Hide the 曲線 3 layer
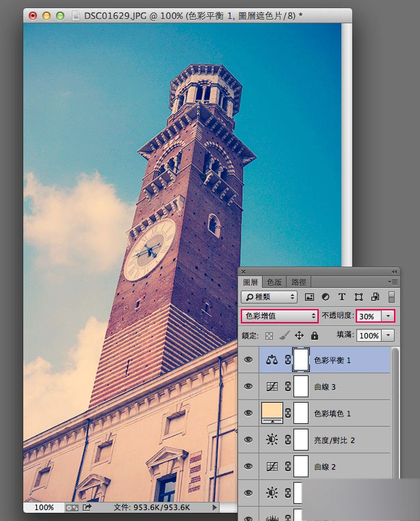 248,386
